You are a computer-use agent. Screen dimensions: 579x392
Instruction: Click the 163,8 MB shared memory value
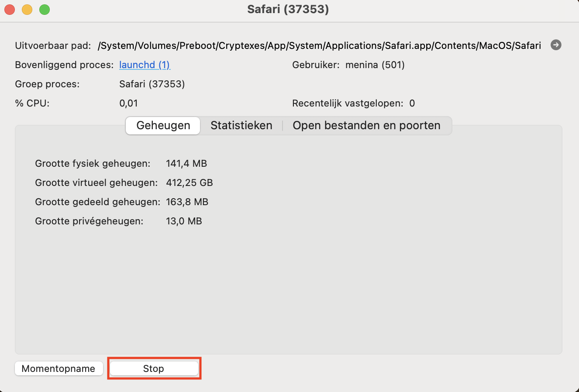[187, 202]
